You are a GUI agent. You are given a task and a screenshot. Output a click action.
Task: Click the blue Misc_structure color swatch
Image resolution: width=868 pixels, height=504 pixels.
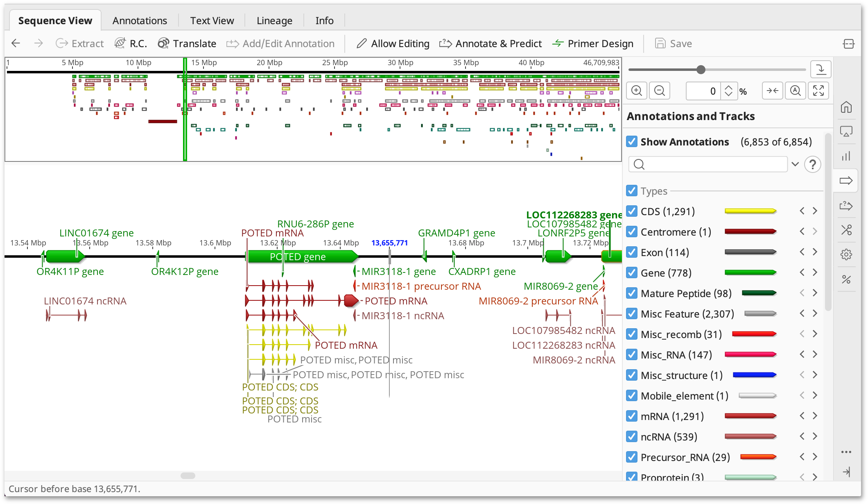755,375
